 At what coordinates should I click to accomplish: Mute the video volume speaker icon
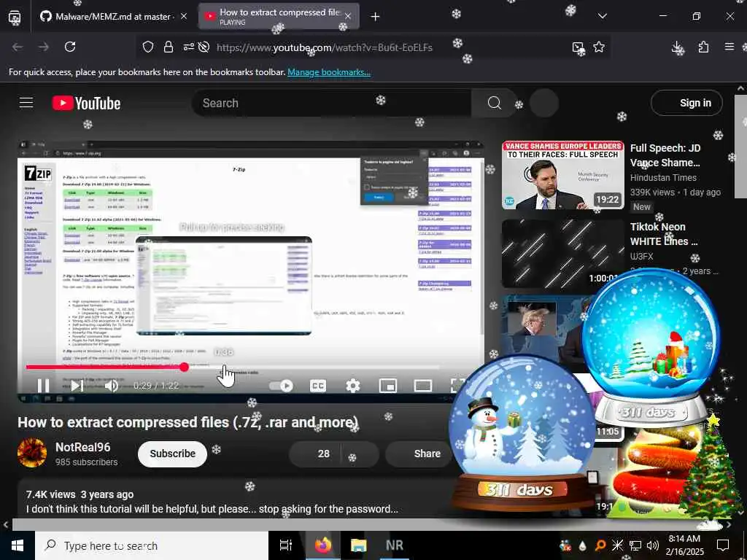click(x=111, y=385)
